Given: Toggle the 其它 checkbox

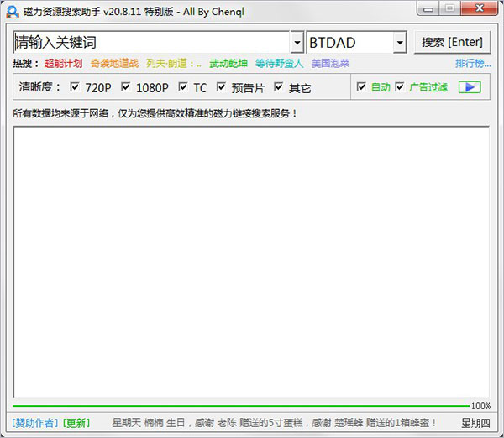Looking at the screenshot, I should point(278,86).
